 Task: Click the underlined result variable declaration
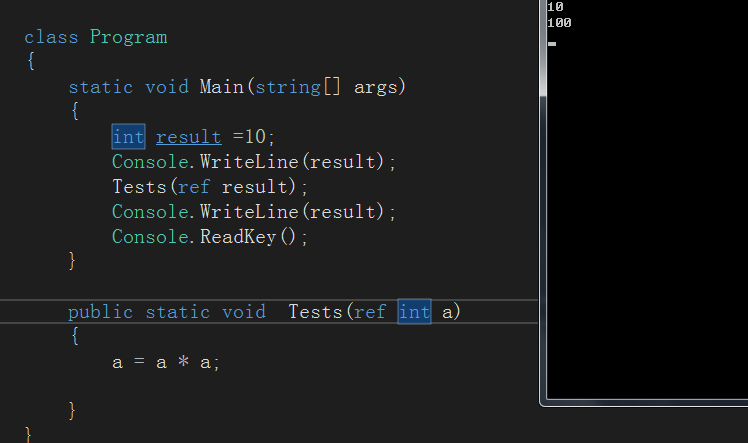tap(188, 137)
